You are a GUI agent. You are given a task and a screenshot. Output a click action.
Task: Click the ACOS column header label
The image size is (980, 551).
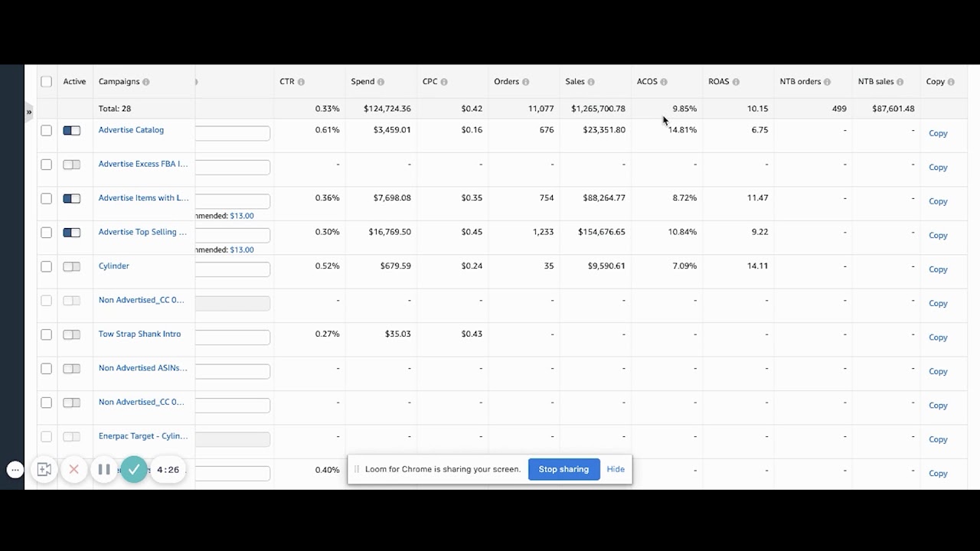coord(647,82)
